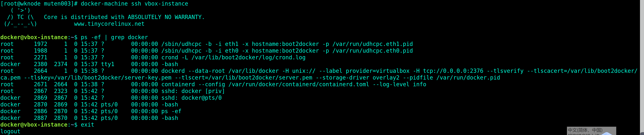Click the /var/run/udhcpc.eth0.pid path
Image resolution: width=644 pixels, height=135 pixels.
372,51
